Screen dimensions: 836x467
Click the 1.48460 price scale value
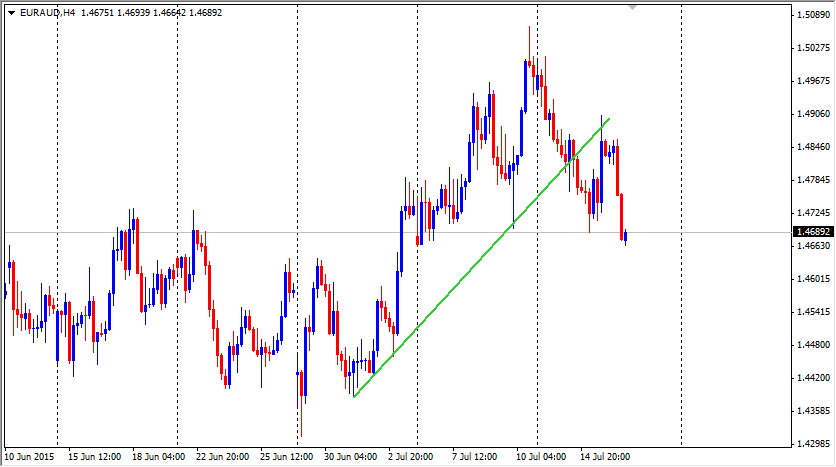814,147
